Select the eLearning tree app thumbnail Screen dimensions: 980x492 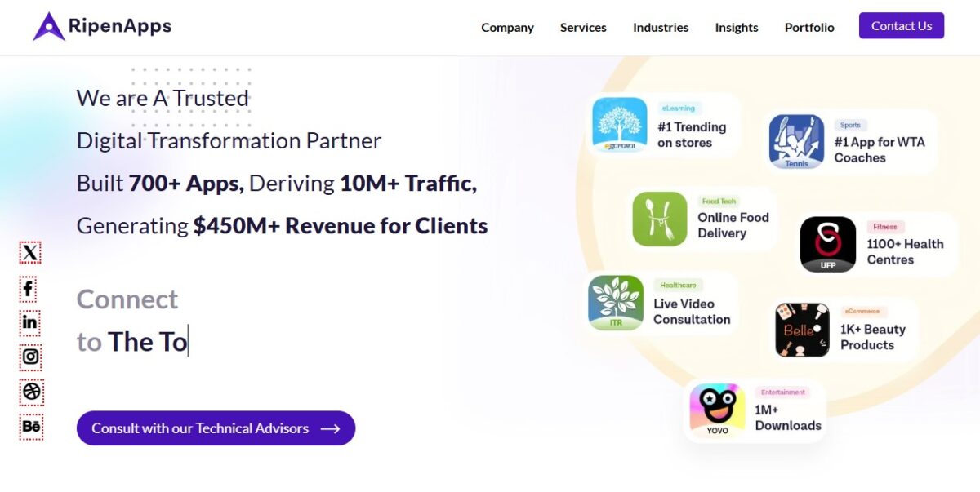(619, 125)
